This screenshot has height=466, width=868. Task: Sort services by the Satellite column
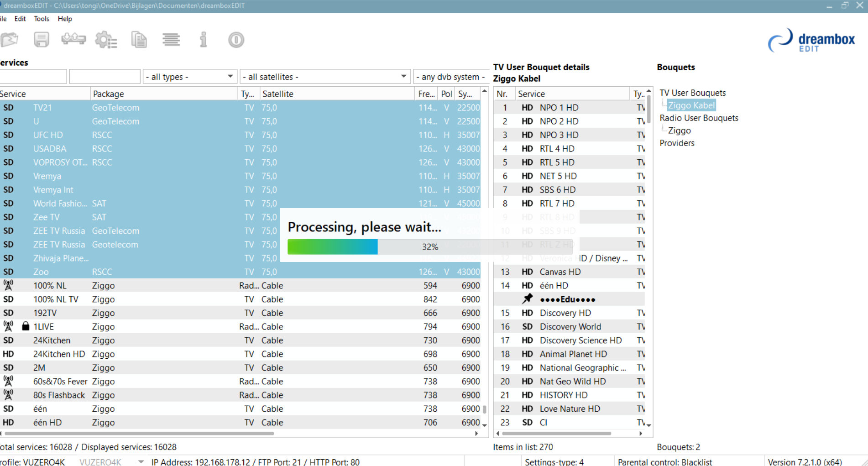coord(337,94)
